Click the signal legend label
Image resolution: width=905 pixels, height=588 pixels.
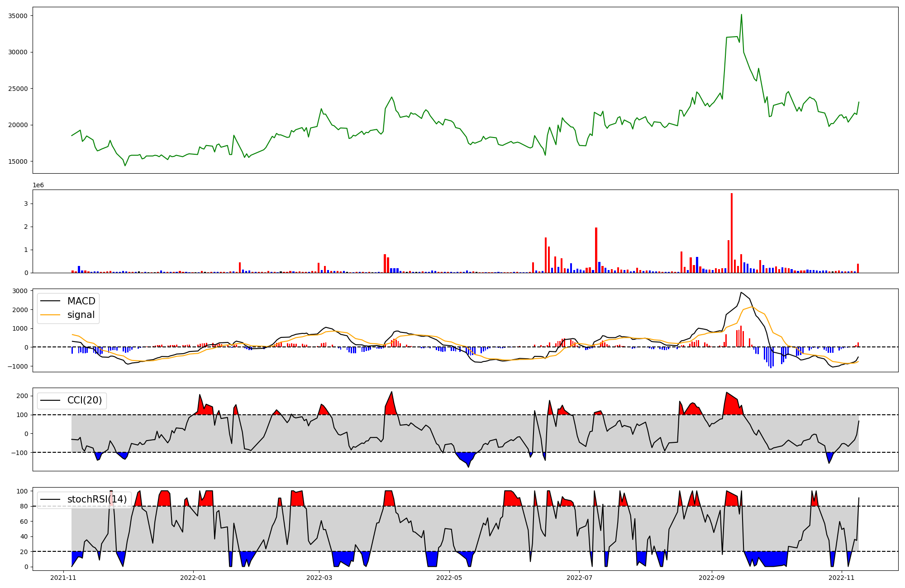coord(81,315)
